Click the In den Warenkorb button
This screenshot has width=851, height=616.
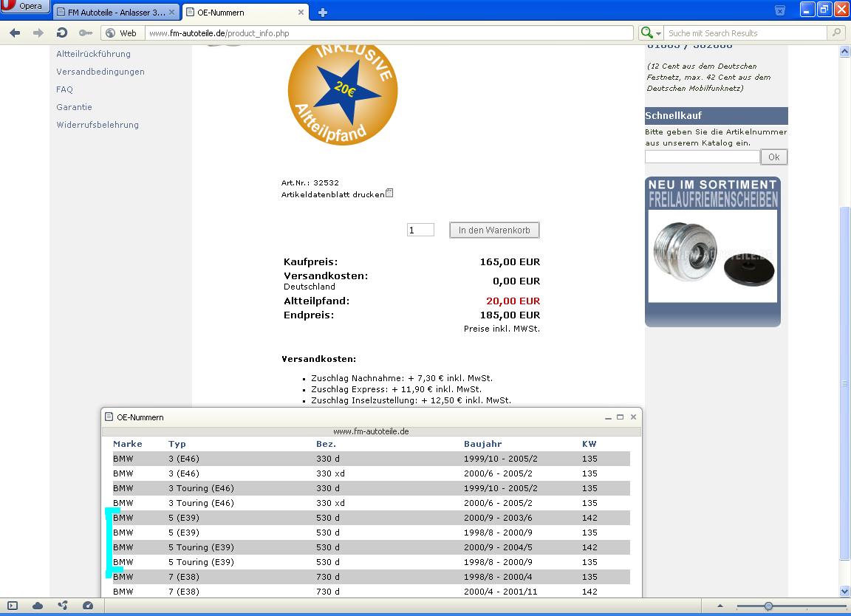coord(494,230)
